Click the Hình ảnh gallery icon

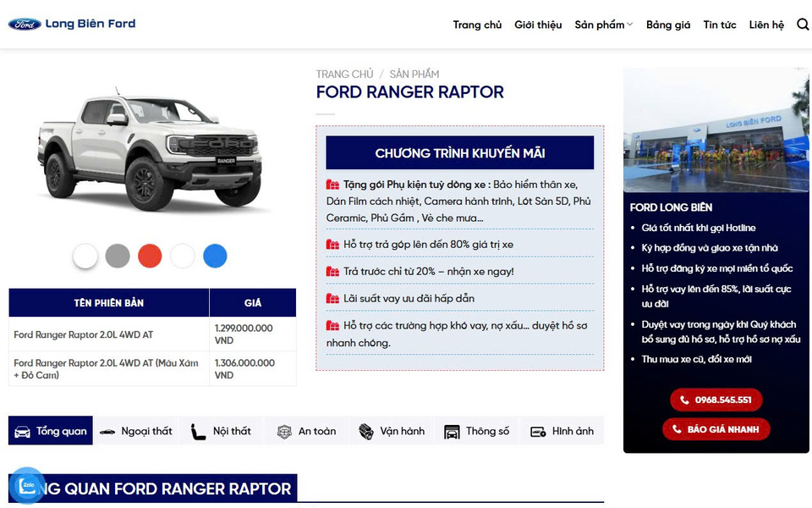[538, 432]
